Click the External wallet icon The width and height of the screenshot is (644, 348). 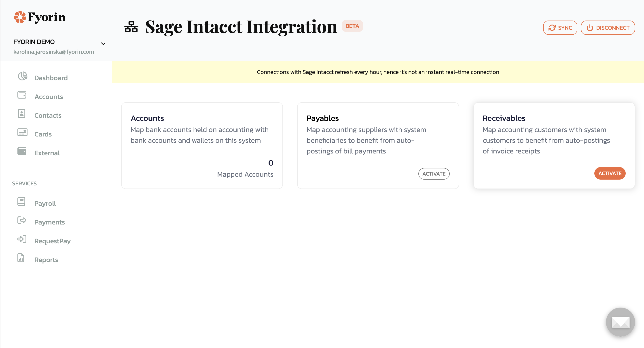pyautogui.click(x=22, y=151)
